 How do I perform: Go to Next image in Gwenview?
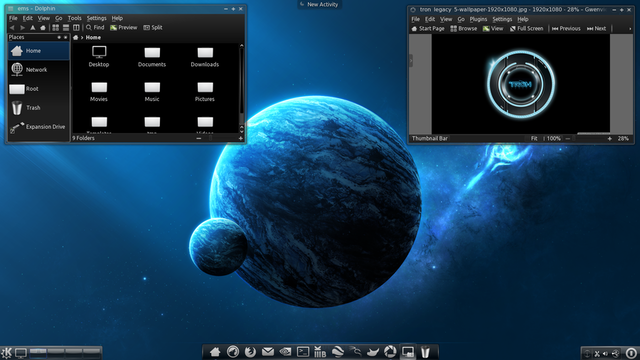[596, 29]
